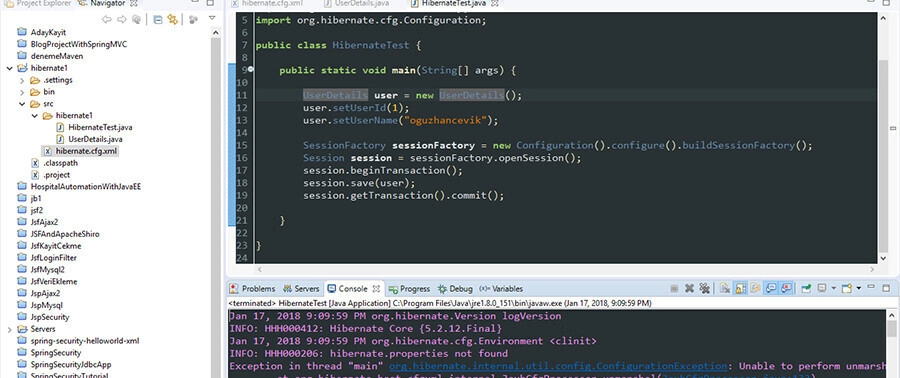Viewport: 900px width, 378px height.
Task: Pin the current Console
Action: click(806, 289)
